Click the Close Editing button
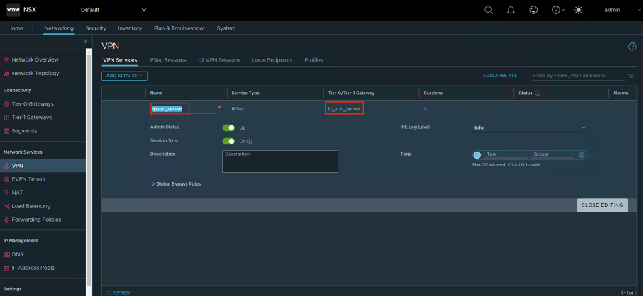This screenshot has height=296, width=644. point(601,205)
